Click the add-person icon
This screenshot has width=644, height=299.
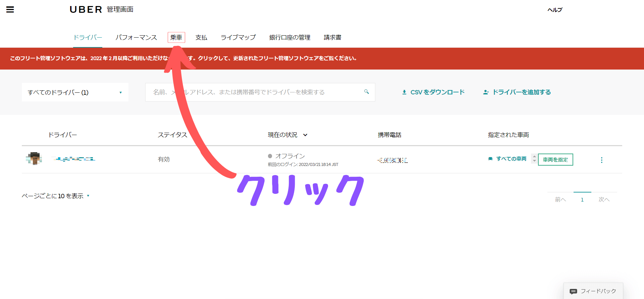[486, 92]
